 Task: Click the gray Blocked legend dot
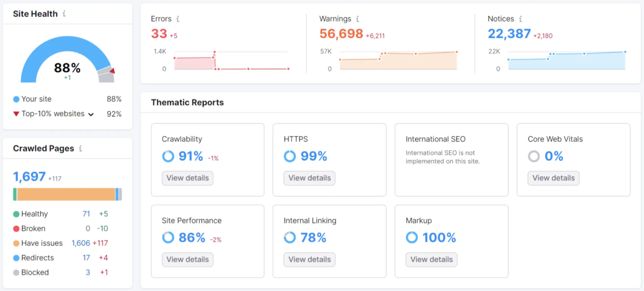click(x=16, y=273)
